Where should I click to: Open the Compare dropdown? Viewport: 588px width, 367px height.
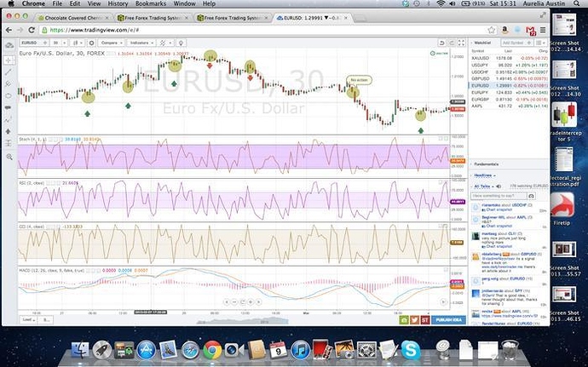(x=112, y=43)
